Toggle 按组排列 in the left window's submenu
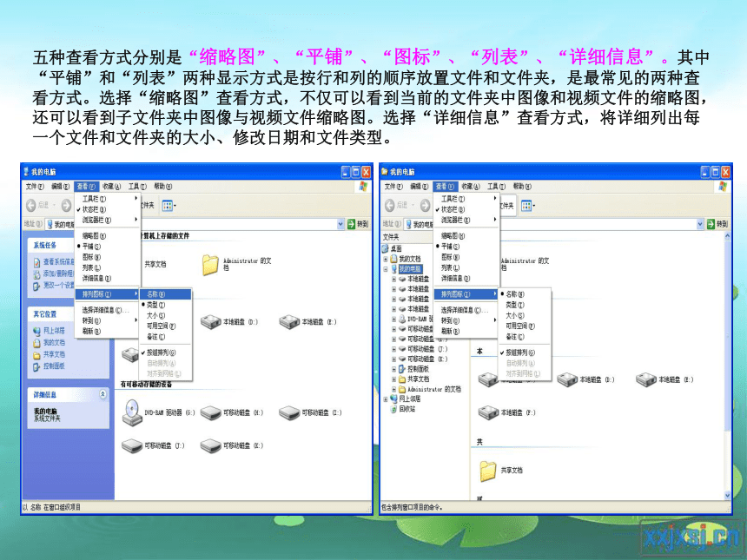747x560 pixels. point(166,352)
